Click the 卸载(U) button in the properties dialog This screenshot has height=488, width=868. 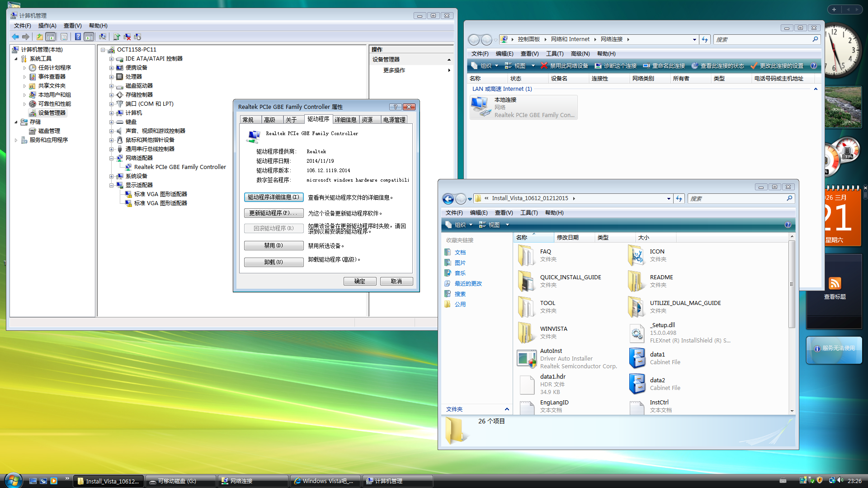click(274, 262)
